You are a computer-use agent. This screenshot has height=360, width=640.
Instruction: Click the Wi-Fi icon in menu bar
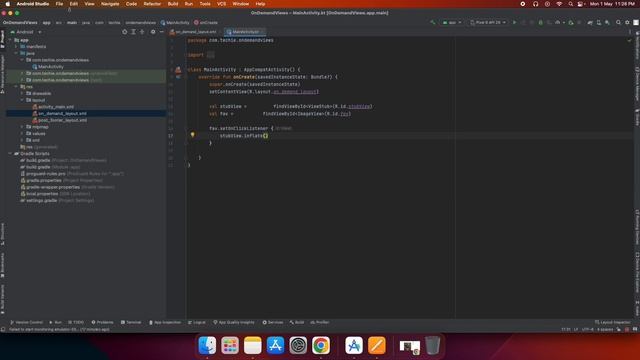click(x=559, y=4)
